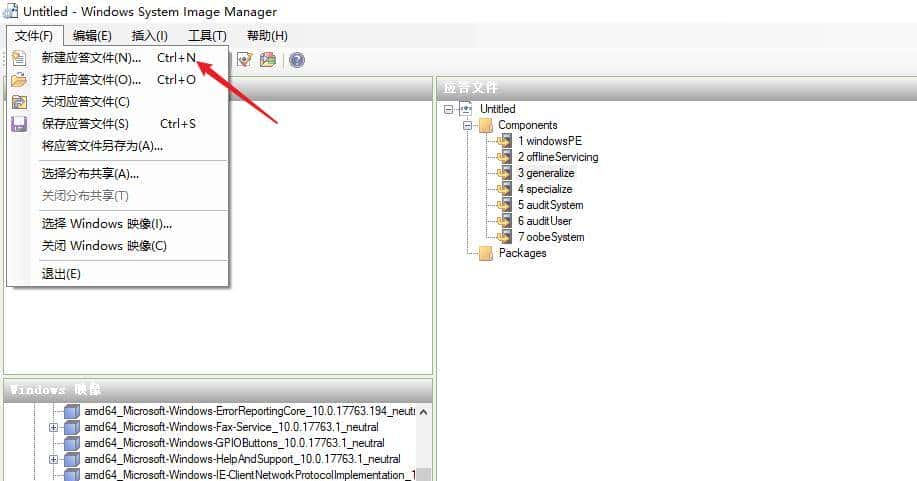Click the floppy disk icon beside 保存应答文件(S)
The image size is (917, 481).
[19, 123]
